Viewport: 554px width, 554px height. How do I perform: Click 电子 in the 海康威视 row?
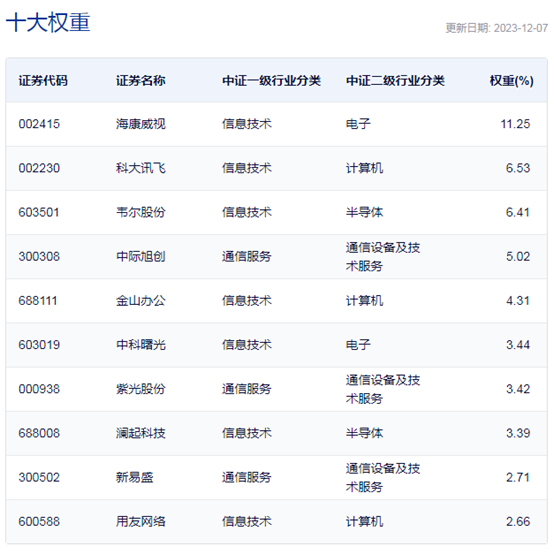tap(358, 124)
